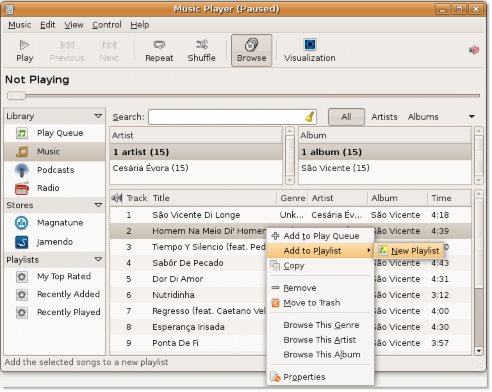Choose New Playlist in submenu
Viewport: 492px width, 392px height.
point(409,251)
